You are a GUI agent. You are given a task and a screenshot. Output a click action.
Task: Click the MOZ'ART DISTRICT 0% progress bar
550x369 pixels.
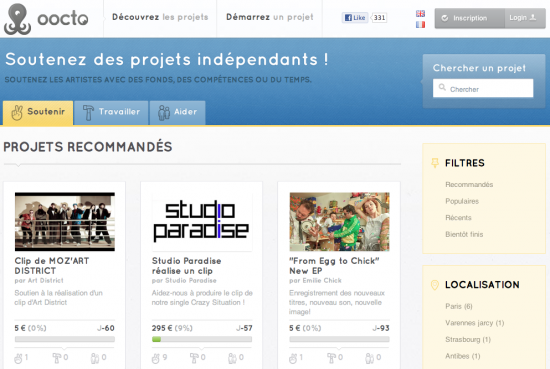tap(65, 339)
